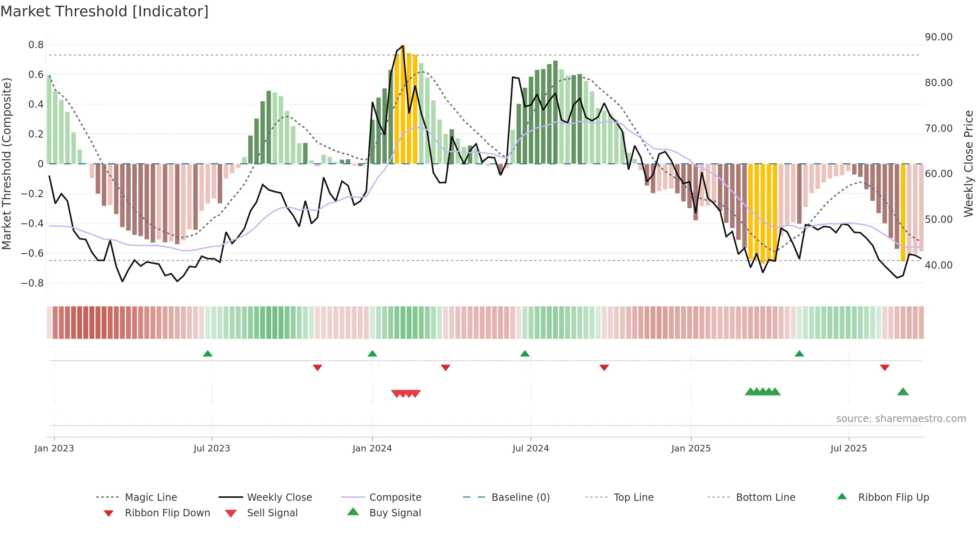Image resolution: width=980 pixels, height=551 pixels.
Task: Click the ribbon flip down marker in spring 2024
Action: pos(445,368)
